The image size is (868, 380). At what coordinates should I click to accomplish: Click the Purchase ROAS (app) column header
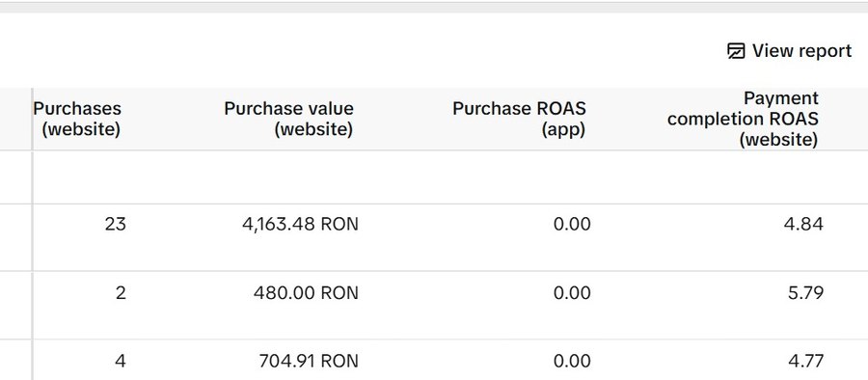pos(519,119)
